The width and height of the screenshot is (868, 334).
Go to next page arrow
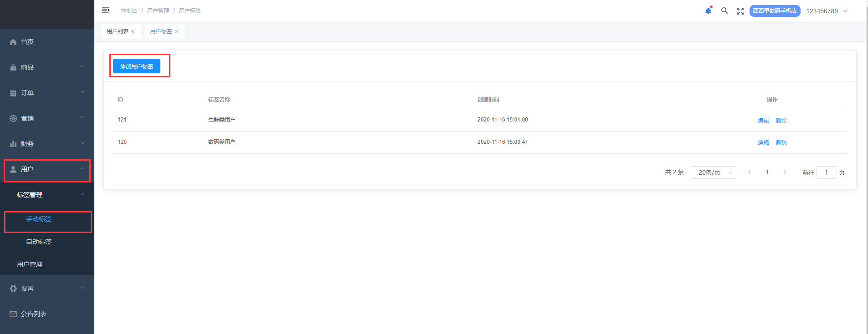[785, 172]
